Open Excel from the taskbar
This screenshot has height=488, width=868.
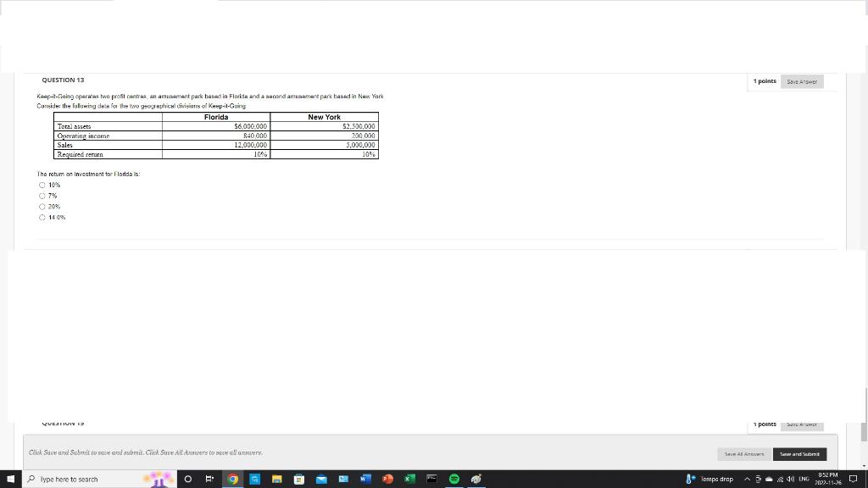click(x=409, y=479)
